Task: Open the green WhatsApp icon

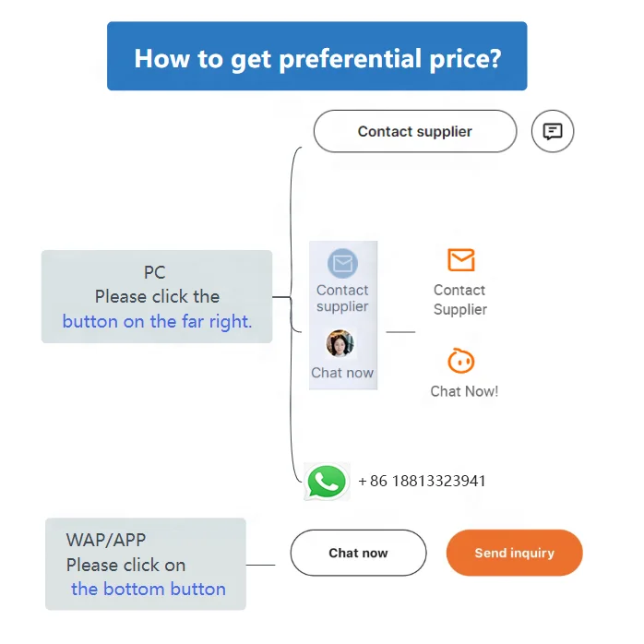Action: (x=327, y=481)
